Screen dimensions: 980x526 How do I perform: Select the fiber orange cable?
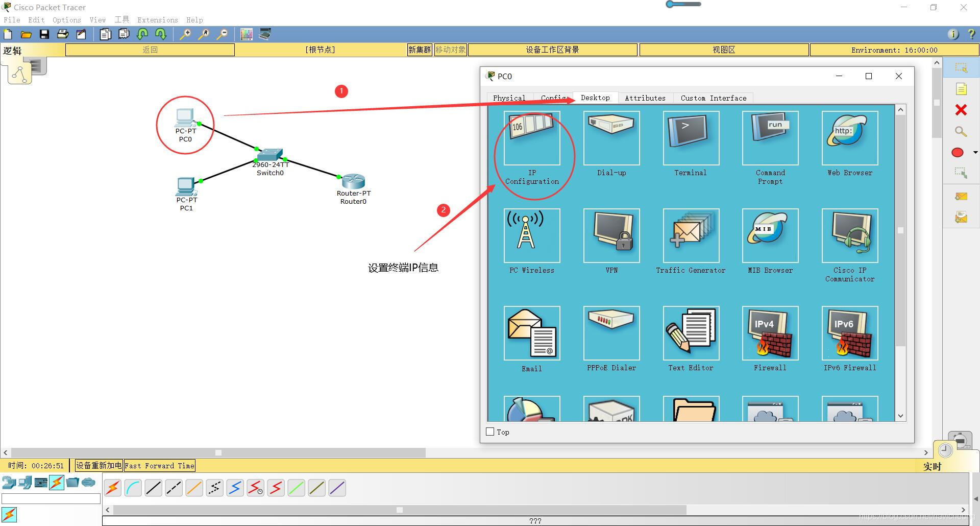[194, 488]
